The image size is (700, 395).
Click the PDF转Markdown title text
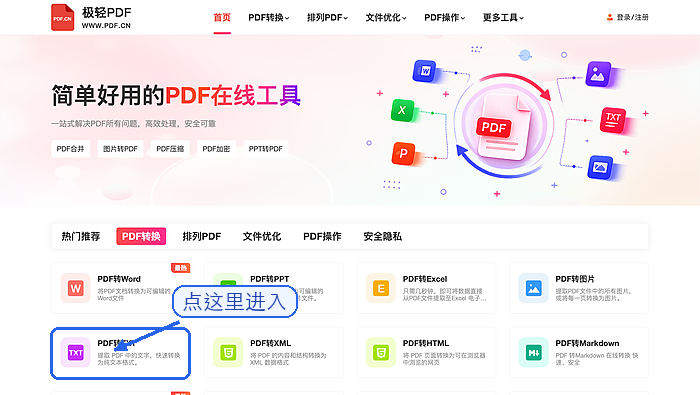pos(588,343)
